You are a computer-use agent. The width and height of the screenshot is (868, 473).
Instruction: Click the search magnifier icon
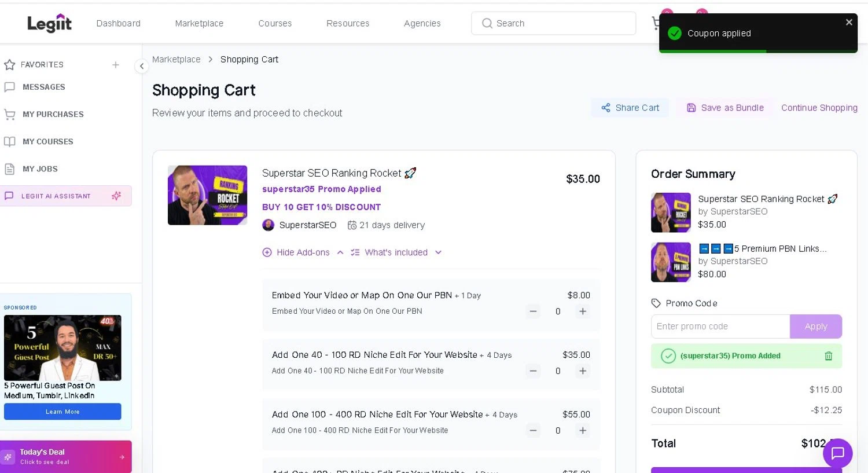point(487,23)
